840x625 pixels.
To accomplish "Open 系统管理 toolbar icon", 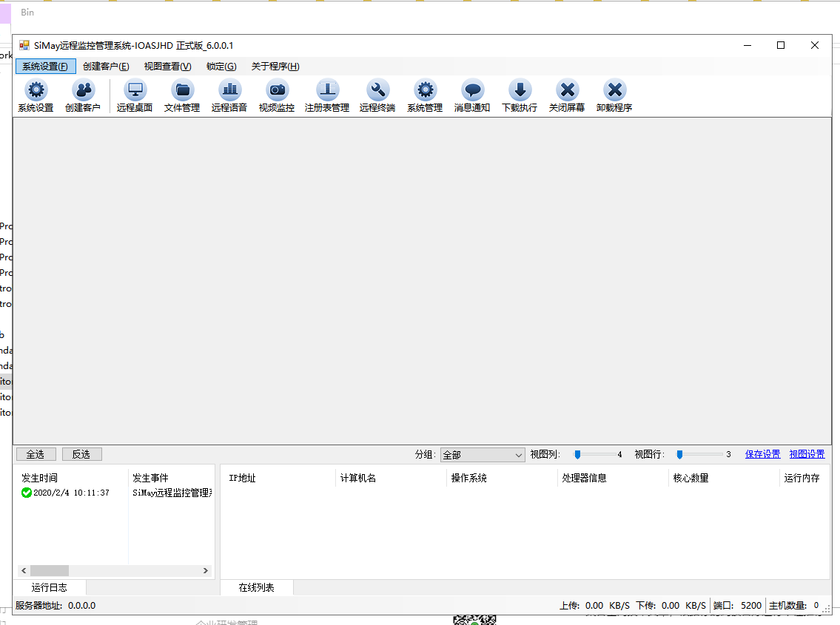I will (x=425, y=96).
